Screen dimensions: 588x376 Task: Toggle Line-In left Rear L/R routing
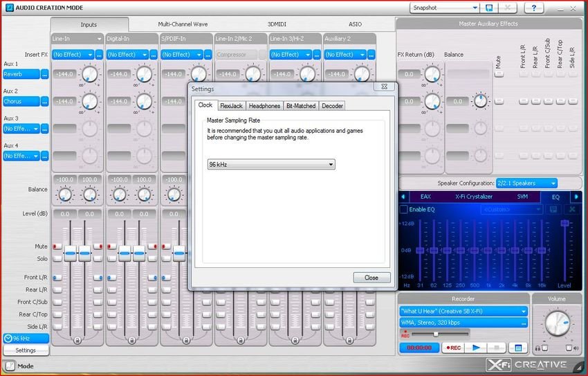click(57, 289)
